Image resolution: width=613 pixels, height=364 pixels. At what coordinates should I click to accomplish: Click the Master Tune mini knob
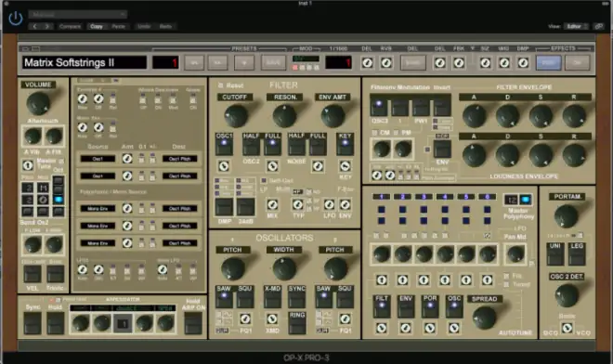point(28,165)
